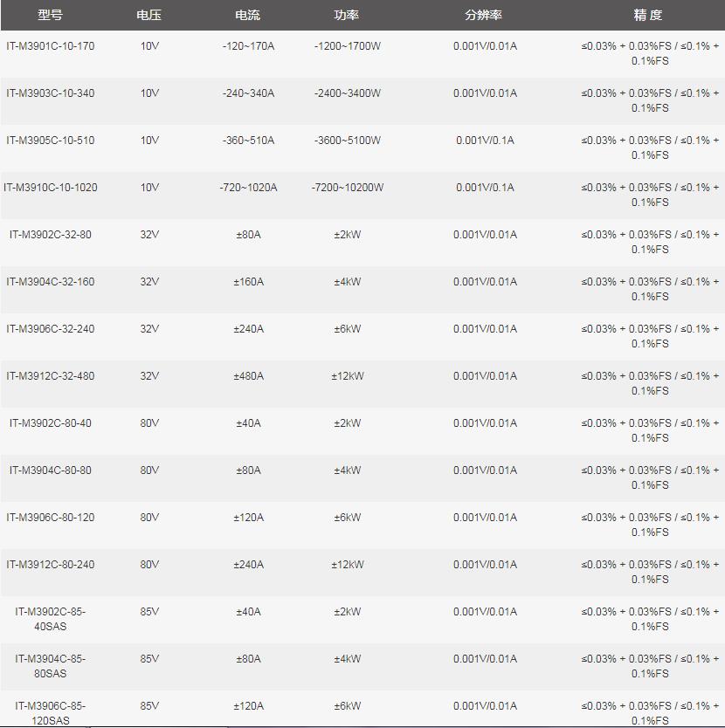Click the 型号 column header
725x728 pixels.
50,15
